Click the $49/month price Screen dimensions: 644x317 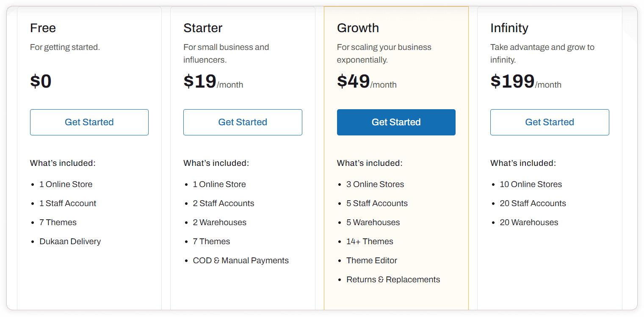pos(367,81)
